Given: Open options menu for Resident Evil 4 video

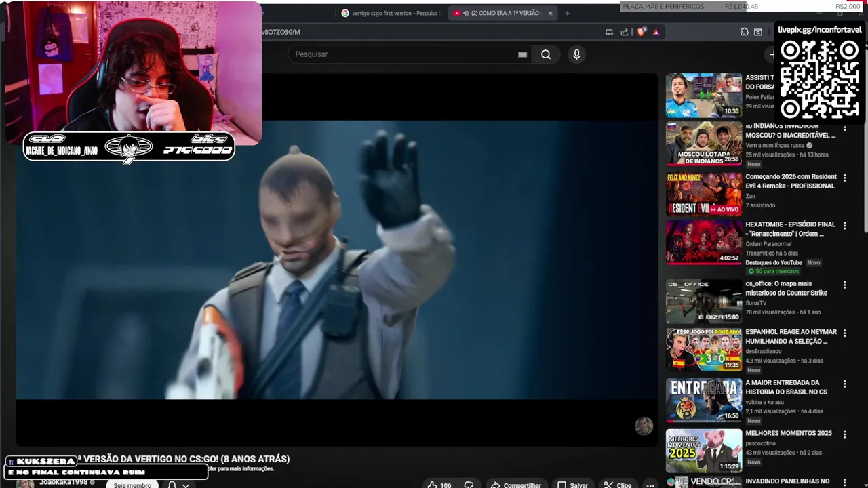Looking at the screenshot, I should click(x=844, y=178).
